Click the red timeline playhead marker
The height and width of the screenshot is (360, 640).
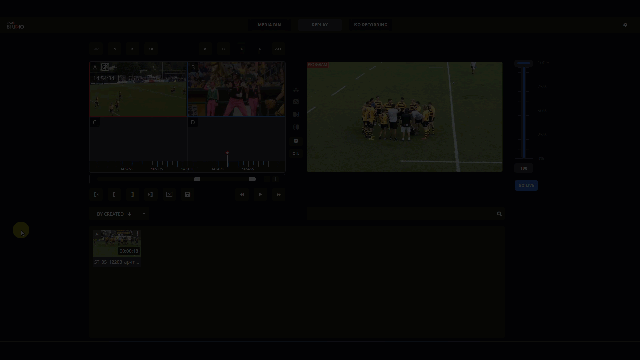[227, 154]
